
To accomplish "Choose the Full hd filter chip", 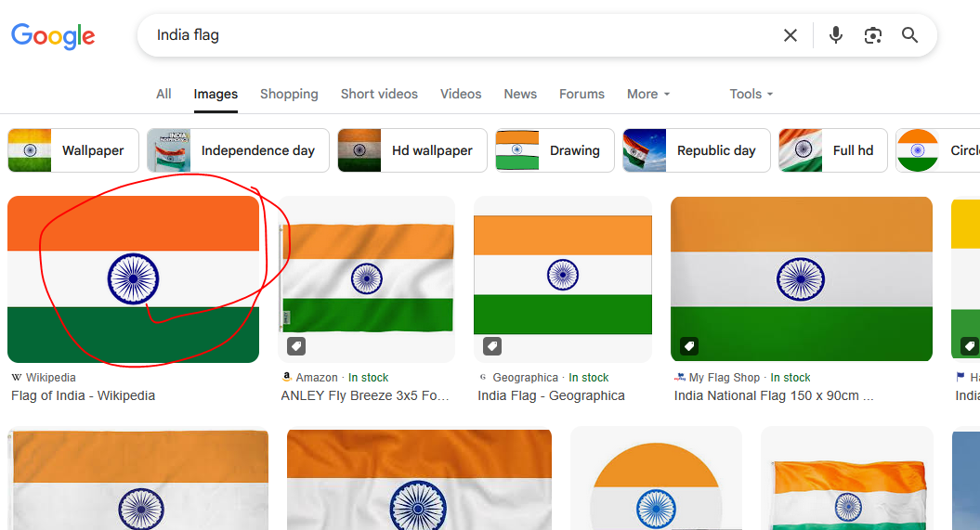I will point(832,150).
